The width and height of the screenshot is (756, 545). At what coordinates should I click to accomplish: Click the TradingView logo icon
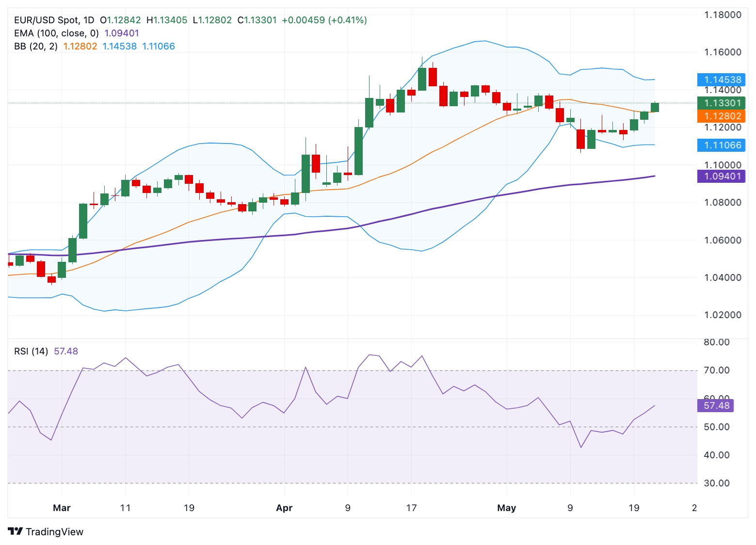[15, 531]
